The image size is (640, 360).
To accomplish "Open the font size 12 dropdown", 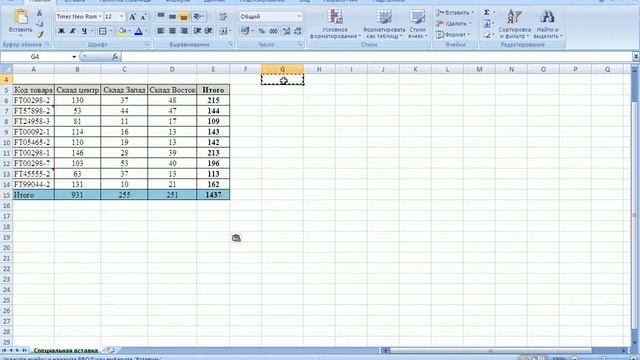I will [x=122, y=17].
